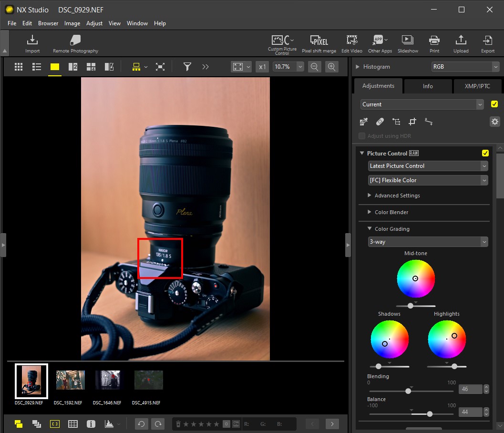Rotate the image counterclockwise

141,423
